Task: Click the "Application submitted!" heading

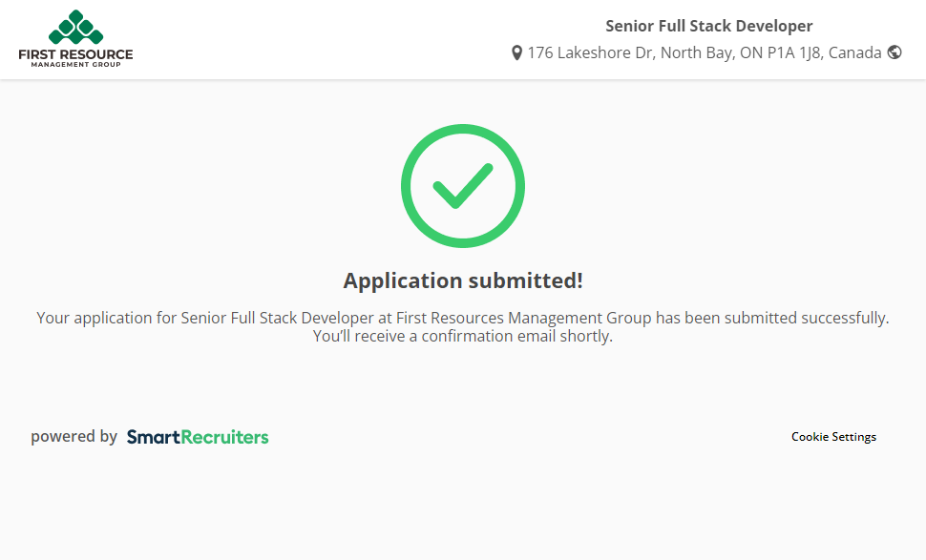Action: point(462,280)
